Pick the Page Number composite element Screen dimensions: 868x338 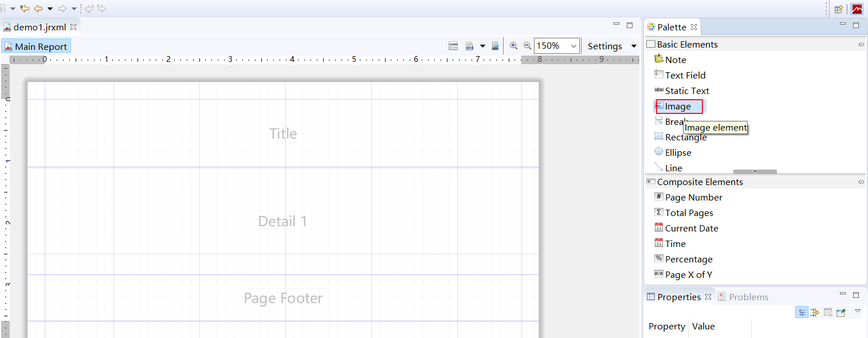click(x=689, y=197)
